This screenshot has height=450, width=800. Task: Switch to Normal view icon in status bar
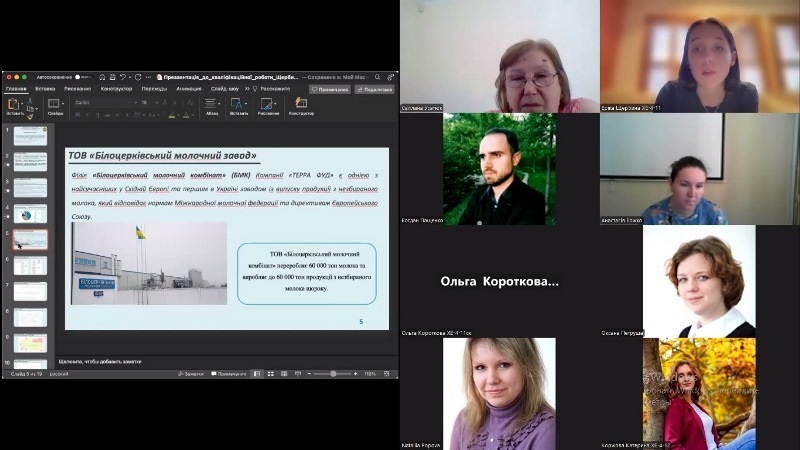coord(257,374)
